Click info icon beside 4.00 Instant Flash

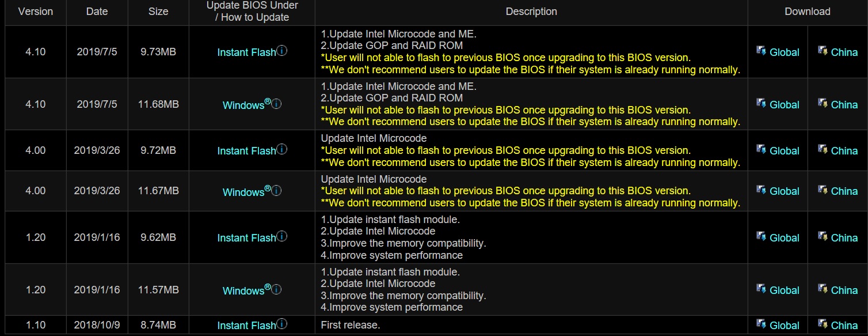282,149
